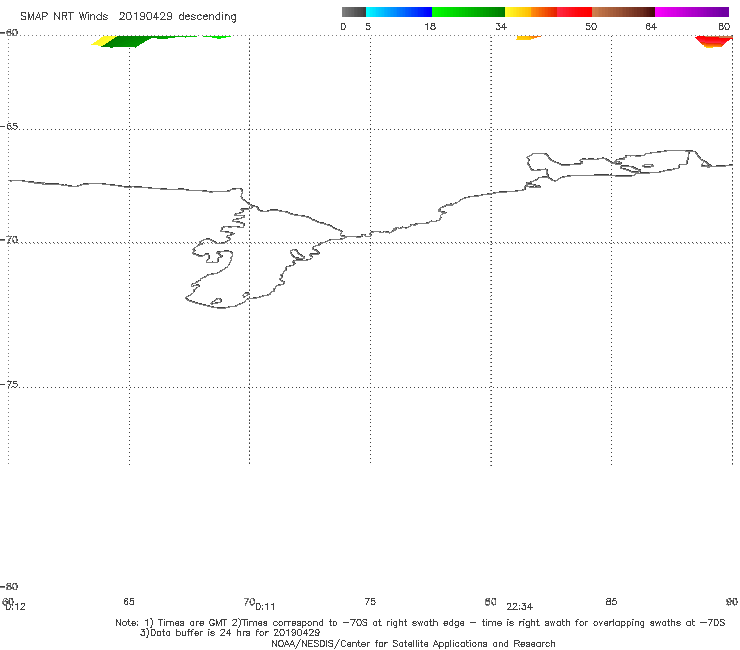Click the 'Note: 1) Times are GMT' line
This screenshot has height=650, width=740.
pos(420,623)
